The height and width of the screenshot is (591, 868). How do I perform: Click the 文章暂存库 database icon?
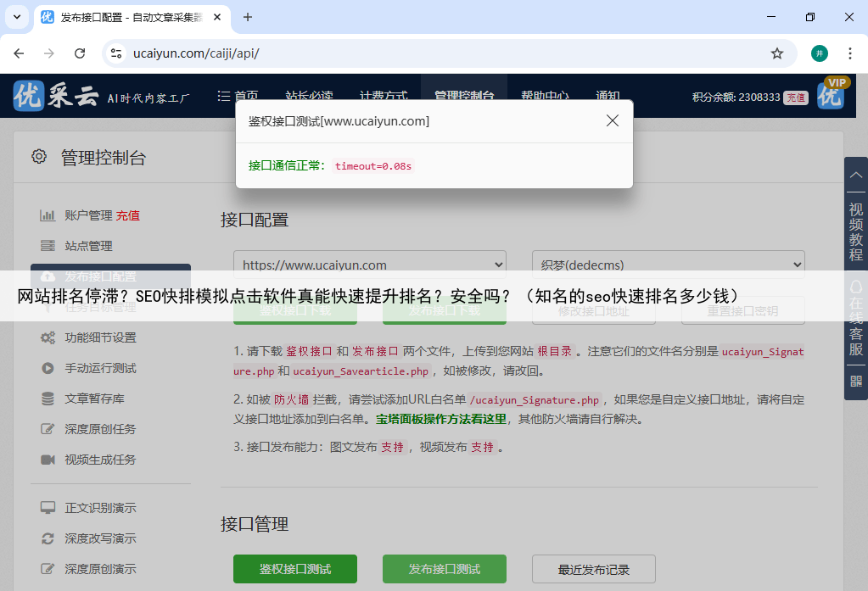tap(48, 399)
